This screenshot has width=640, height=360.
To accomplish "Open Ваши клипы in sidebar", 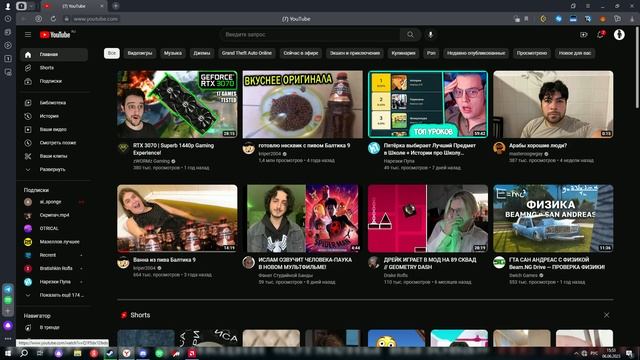I will point(54,156).
